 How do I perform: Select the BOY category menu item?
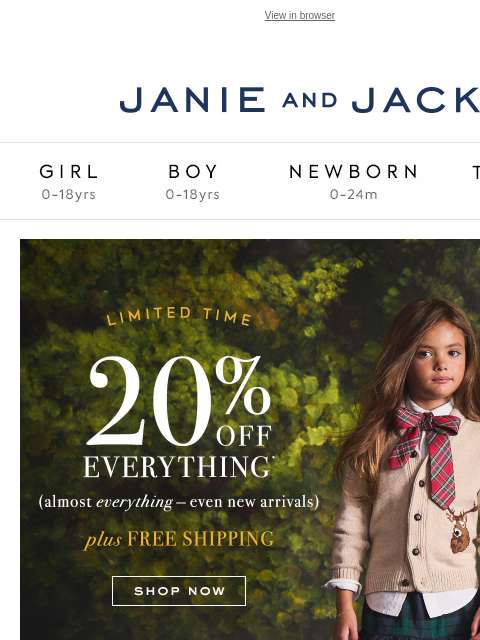(x=193, y=171)
